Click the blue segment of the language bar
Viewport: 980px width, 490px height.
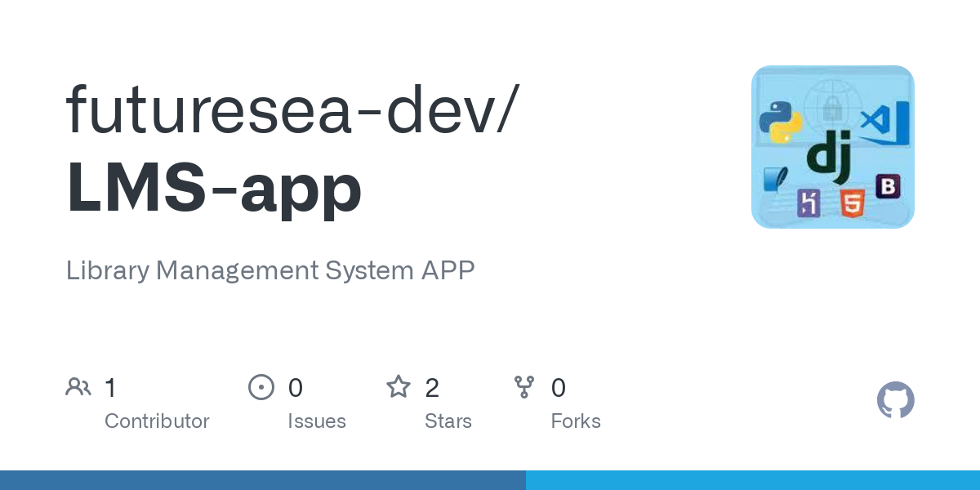tap(751, 481)
